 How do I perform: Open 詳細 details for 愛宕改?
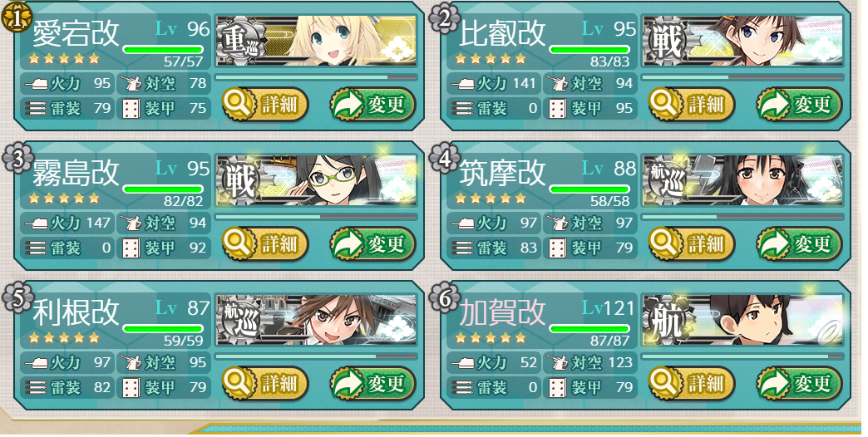[264, 104]
